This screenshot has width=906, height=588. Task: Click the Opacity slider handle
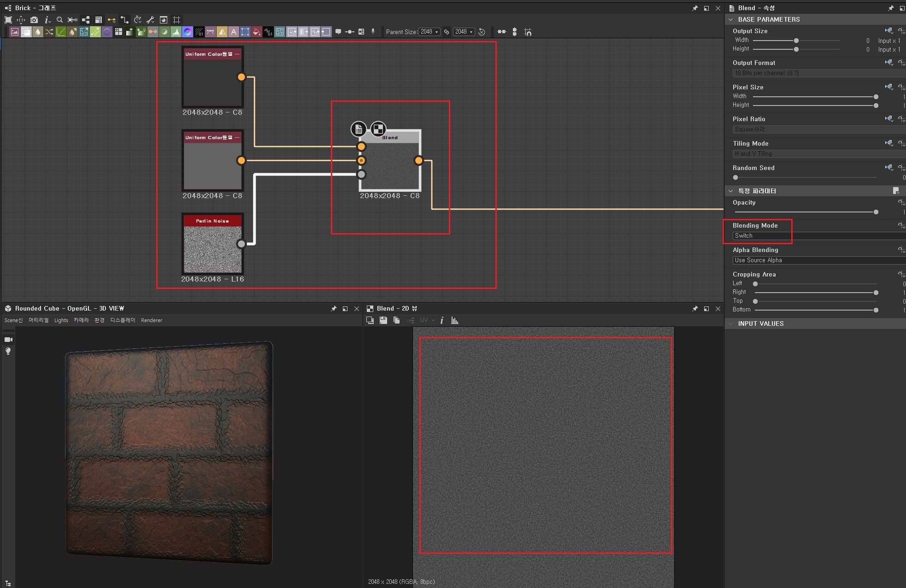tap(876, 212)
